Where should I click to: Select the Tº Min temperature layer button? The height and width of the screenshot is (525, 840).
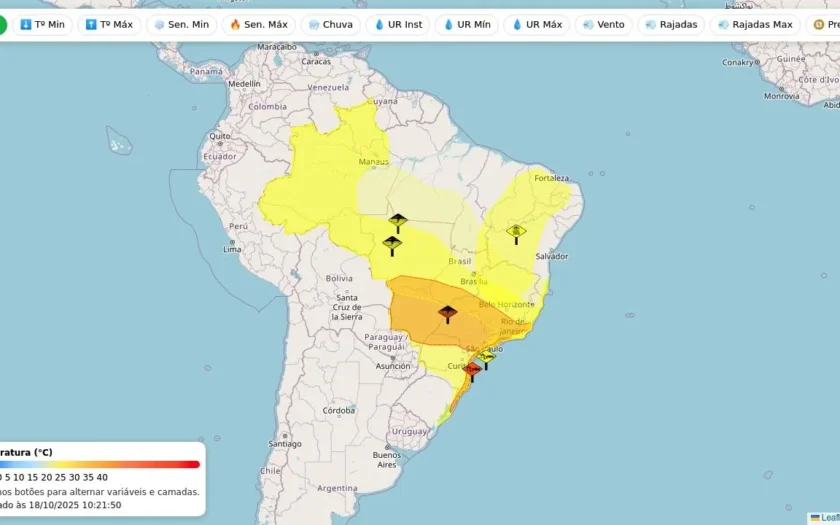(42, 25)
